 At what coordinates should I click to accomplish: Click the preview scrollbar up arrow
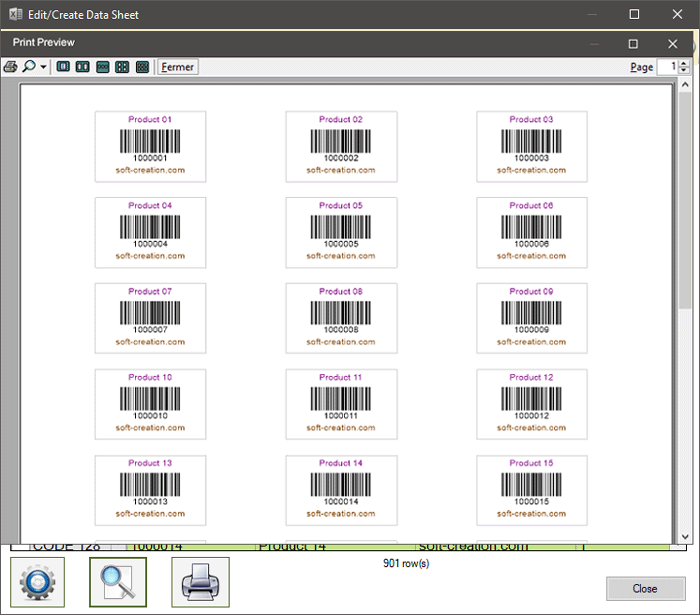point(685,84)
